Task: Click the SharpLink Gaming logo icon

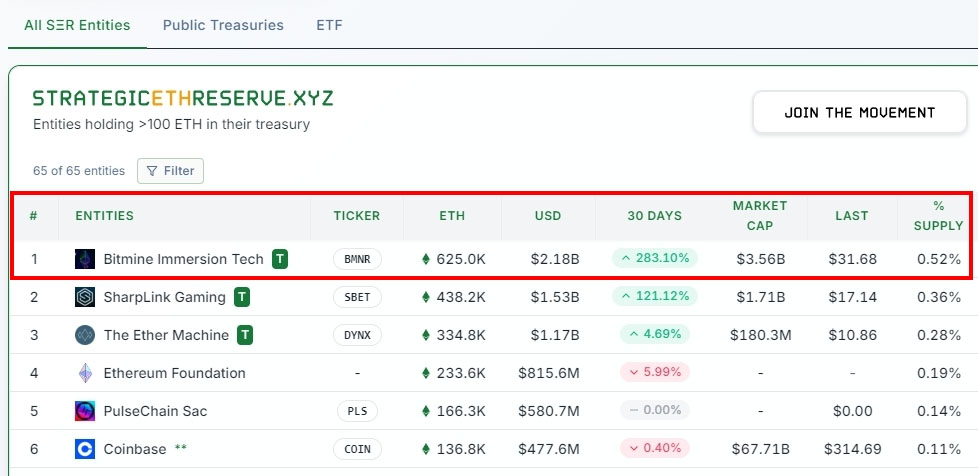Action: point(85,297)
